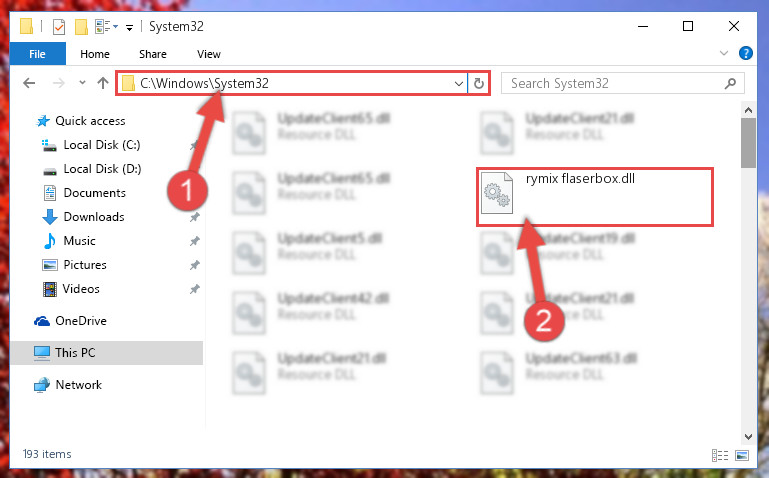The height and width of the screenshot is (478, 769).
Task: Switch to Large icons view in status bar
Action: (742, 455)
